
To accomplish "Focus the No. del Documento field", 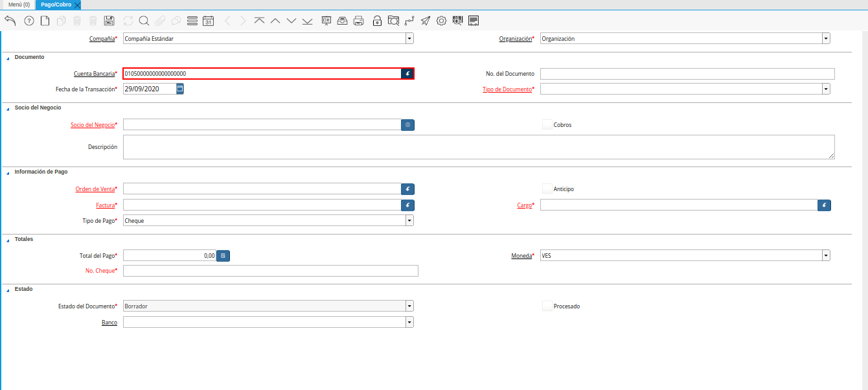I will (687, 74).
